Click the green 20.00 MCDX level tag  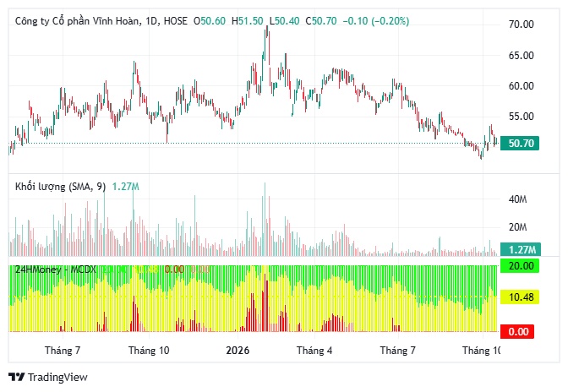[x=520, y=266]
